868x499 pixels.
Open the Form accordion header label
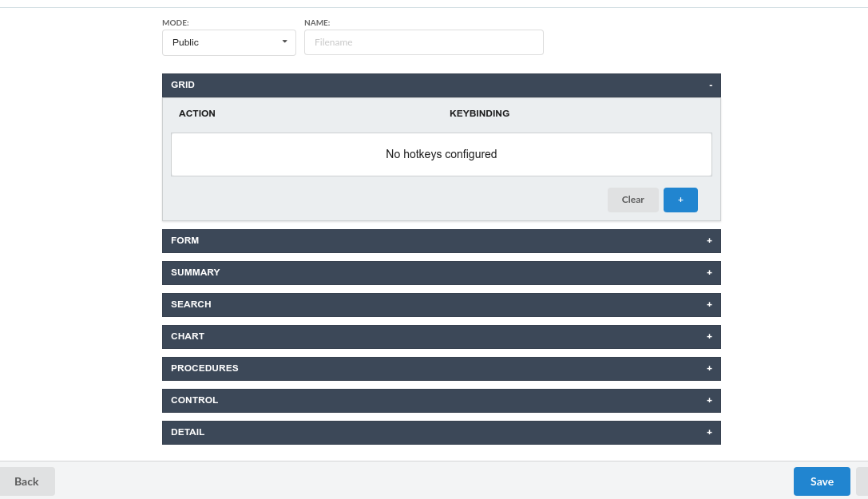(184, 240)
